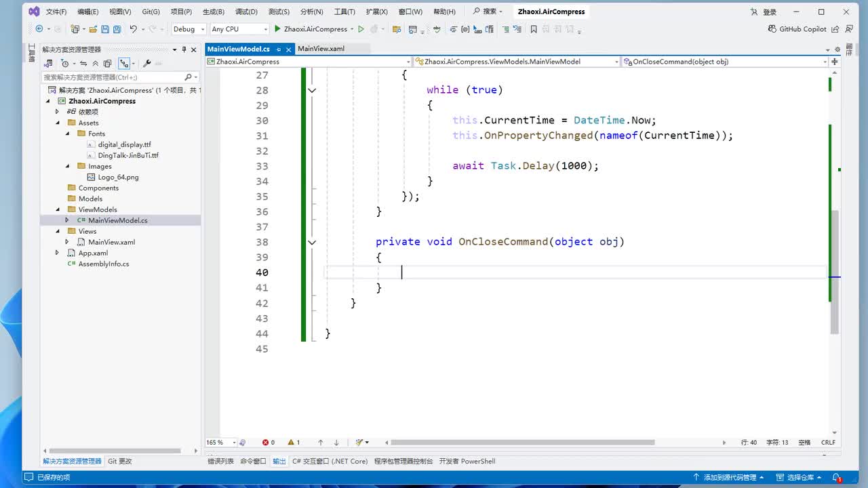Click the 登录 sign-in button
Screen dimensions: 868x488
coord(764,12)
